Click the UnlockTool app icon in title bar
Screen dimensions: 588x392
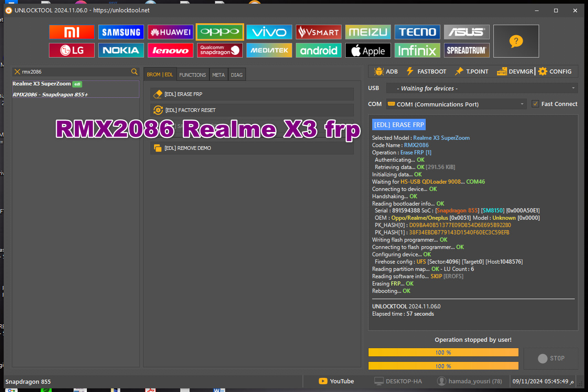coord(9,10)
